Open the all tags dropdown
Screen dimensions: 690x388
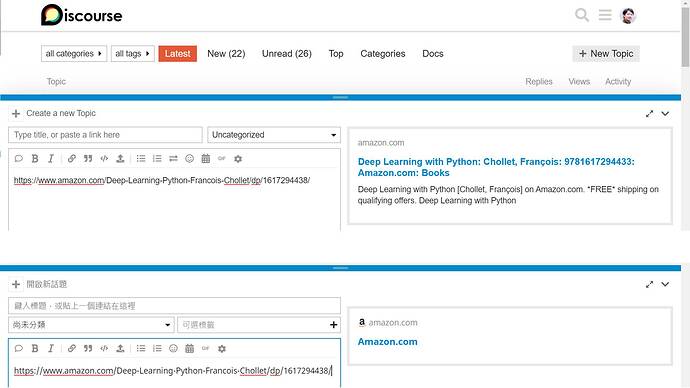pos(132,54)
